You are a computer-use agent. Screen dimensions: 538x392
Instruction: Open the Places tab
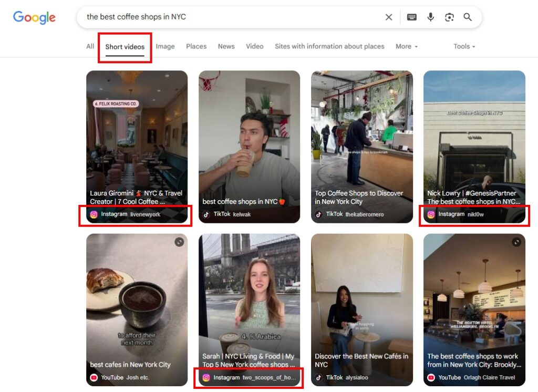[196, 46]
